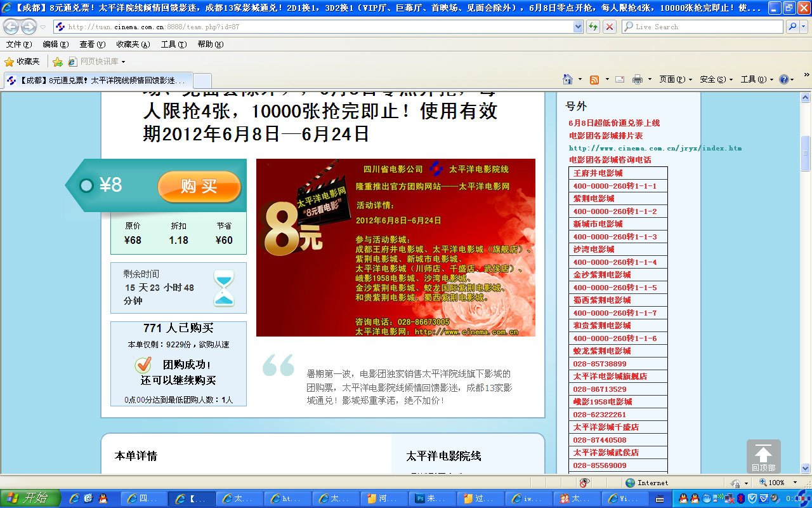Open the 网页快讯库 favorites bar link
The height and width of the screenshot is (508, 812).
point(97,62)
